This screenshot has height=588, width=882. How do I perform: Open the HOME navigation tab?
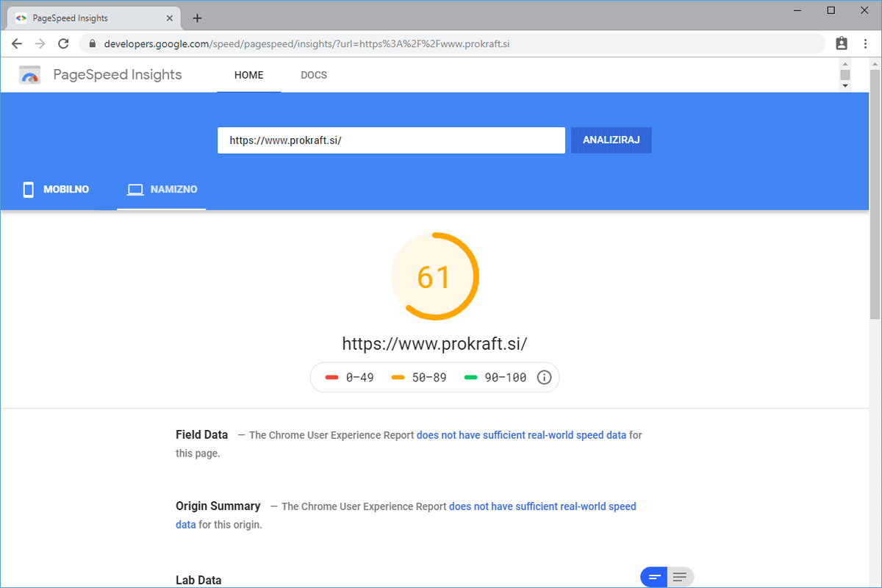[x=248, y=75]
